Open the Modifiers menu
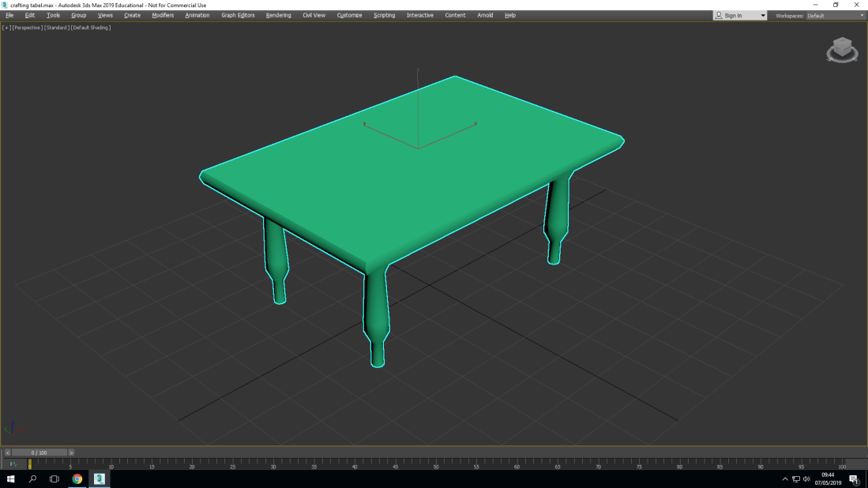Viewport: 868px width, 488px height. pos(163,15)
